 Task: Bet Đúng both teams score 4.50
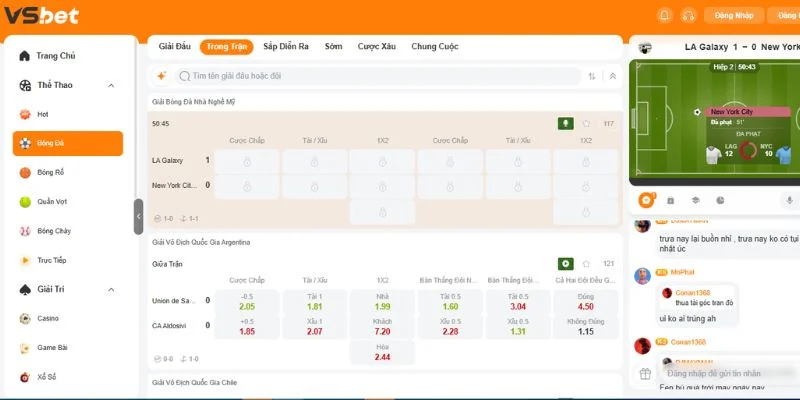[586, 302]
